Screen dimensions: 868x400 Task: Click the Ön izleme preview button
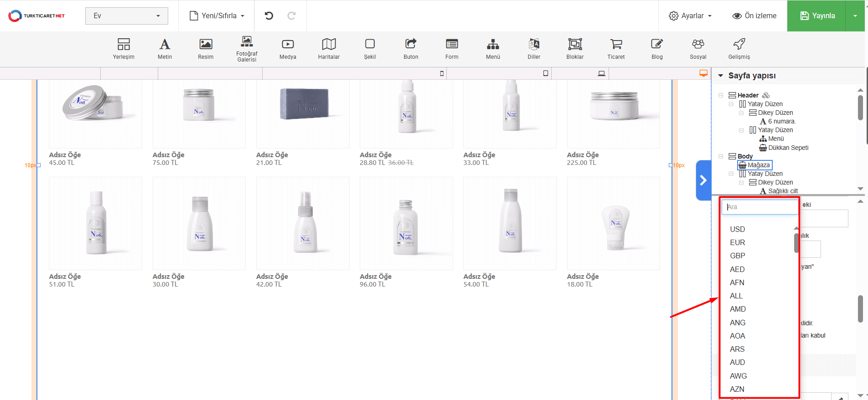point(754,16)
